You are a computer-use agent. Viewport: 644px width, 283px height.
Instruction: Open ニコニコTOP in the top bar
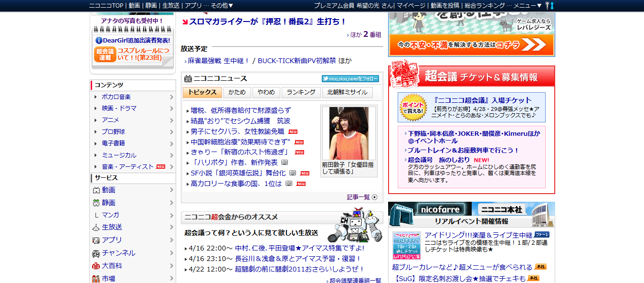coord(106,5)
